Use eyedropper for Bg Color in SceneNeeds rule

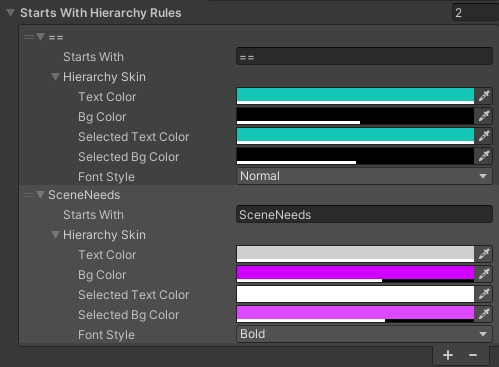[484, 274]
